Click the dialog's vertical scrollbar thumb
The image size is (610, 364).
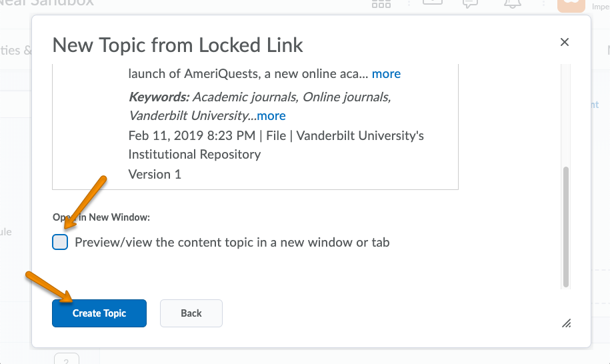click(566, 227)
